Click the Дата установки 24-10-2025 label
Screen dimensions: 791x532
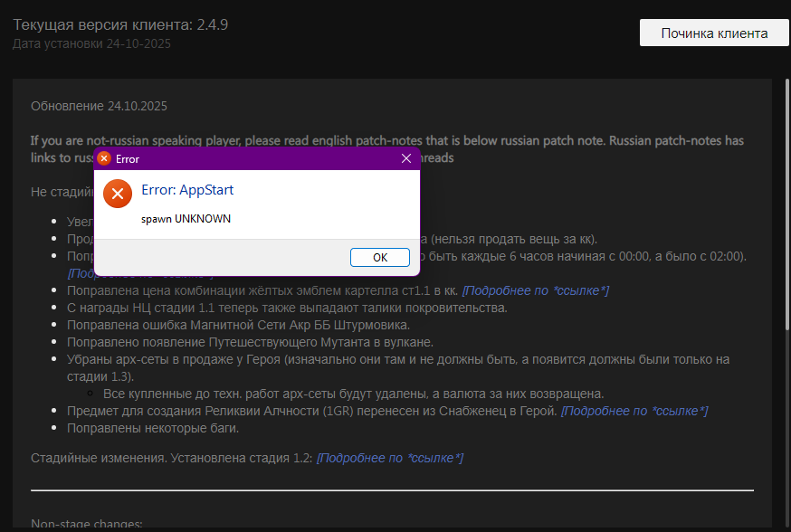[x=100, y=42]
